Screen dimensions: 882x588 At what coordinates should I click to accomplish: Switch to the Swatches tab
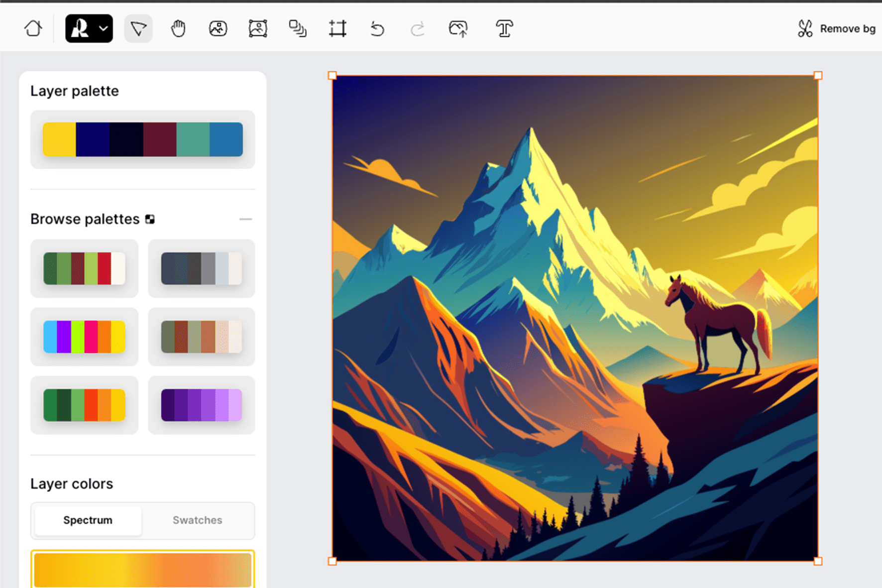(x=197, y=520)
